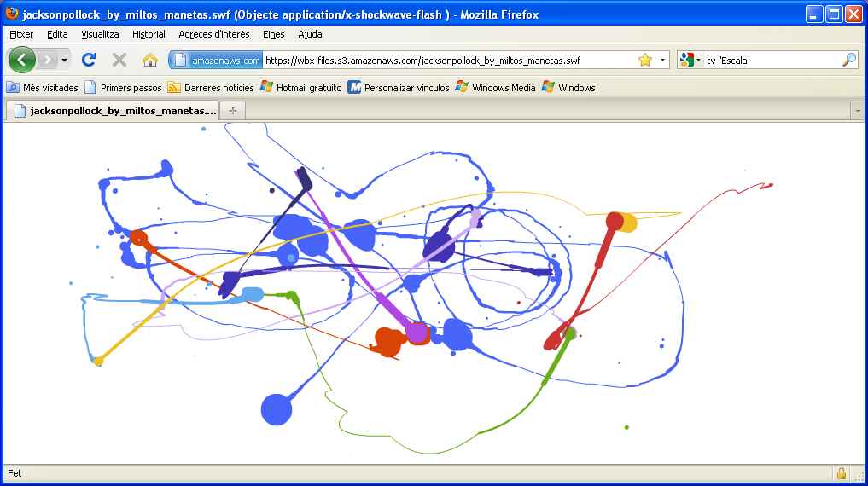Click the green Back navigation arrow
The width and height of the screenshot is (868, 486).
(x=22, y=60)
